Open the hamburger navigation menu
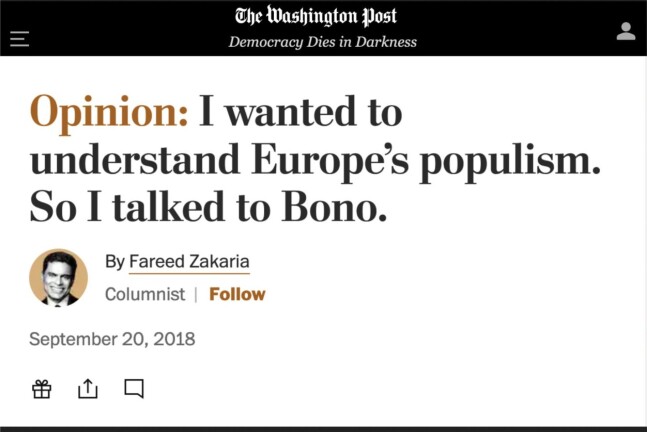 (19, 39)
